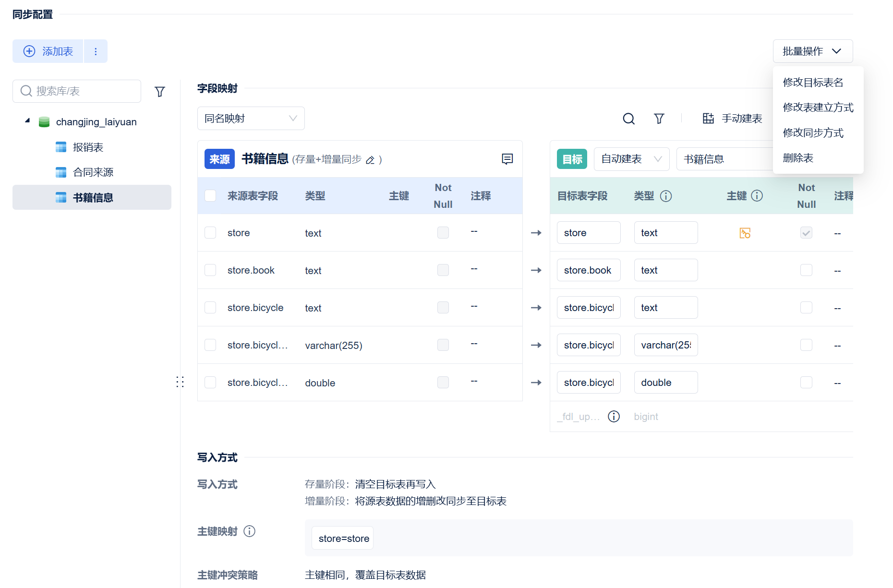Click the 搜索库/表 search field
893x588 pixels.
(x=77, y=91)
